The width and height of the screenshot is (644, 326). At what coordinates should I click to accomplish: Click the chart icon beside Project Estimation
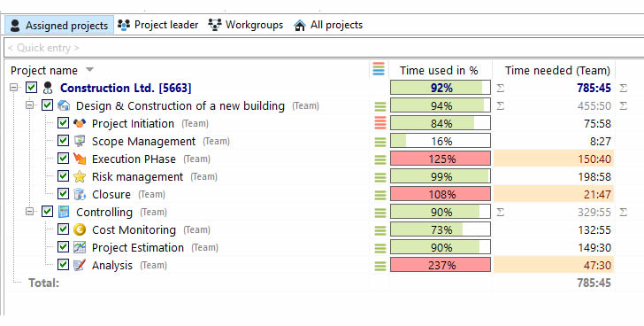tap(80, 247)
